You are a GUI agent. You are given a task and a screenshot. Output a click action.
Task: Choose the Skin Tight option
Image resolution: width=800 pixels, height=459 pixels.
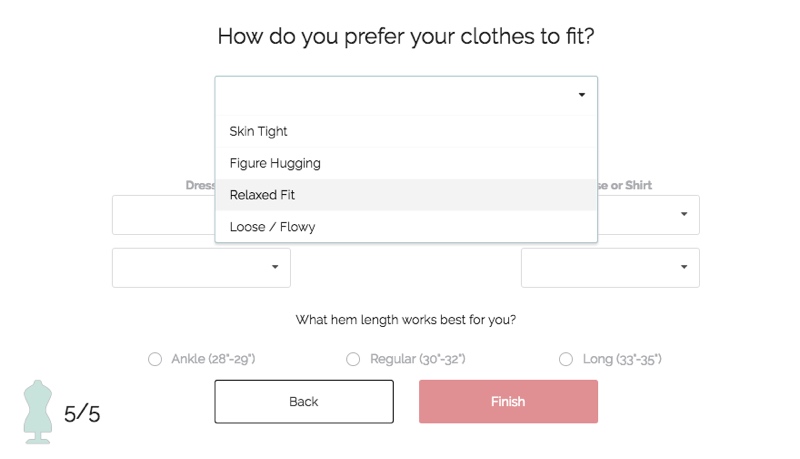tap(259, 131)
